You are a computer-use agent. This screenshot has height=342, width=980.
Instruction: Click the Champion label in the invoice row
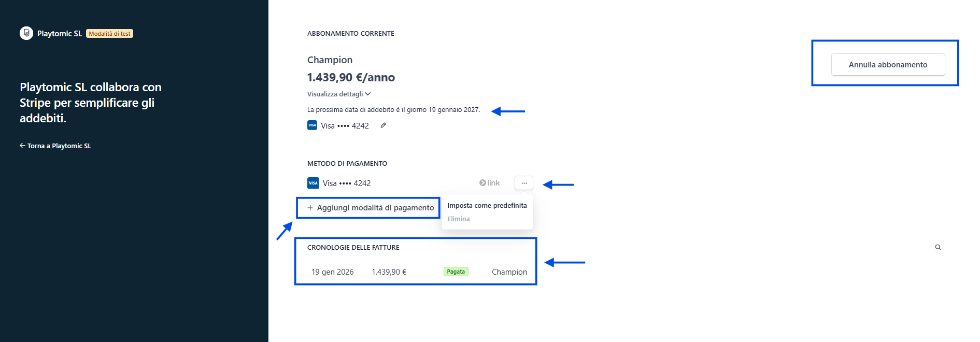(x=509, y=272)
